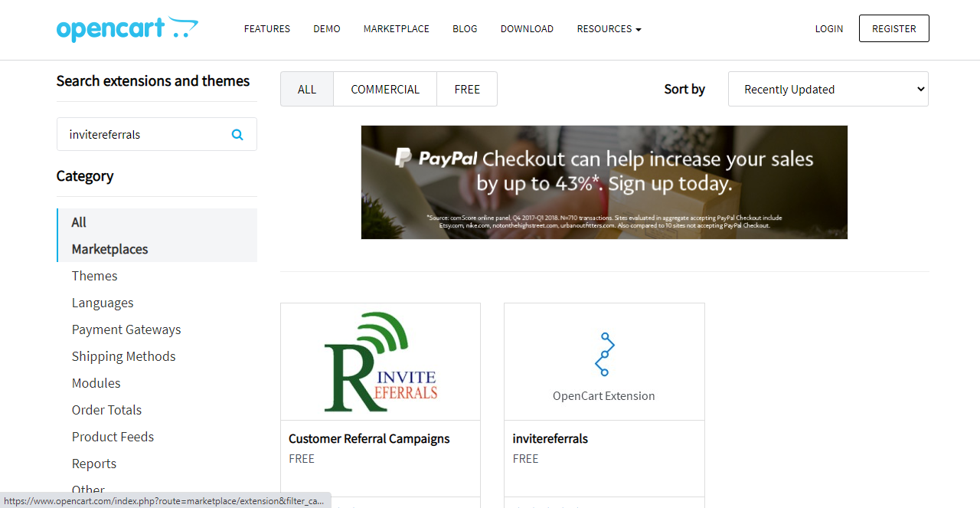Click the Register button
Viewport: 980px width, 508px height.
point(894,28)
